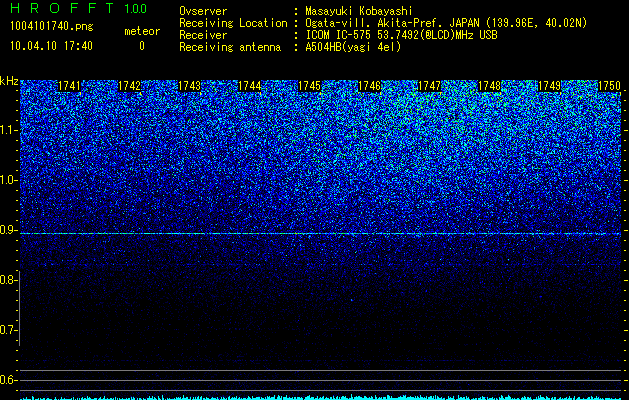
Task: Click the cyan signal level graph at the bottom
Action: pyautogui.click(x=320, y=397)
